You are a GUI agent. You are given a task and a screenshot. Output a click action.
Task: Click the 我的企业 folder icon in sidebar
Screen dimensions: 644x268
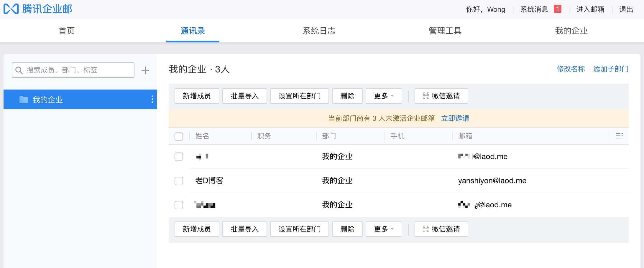point(24,100)
